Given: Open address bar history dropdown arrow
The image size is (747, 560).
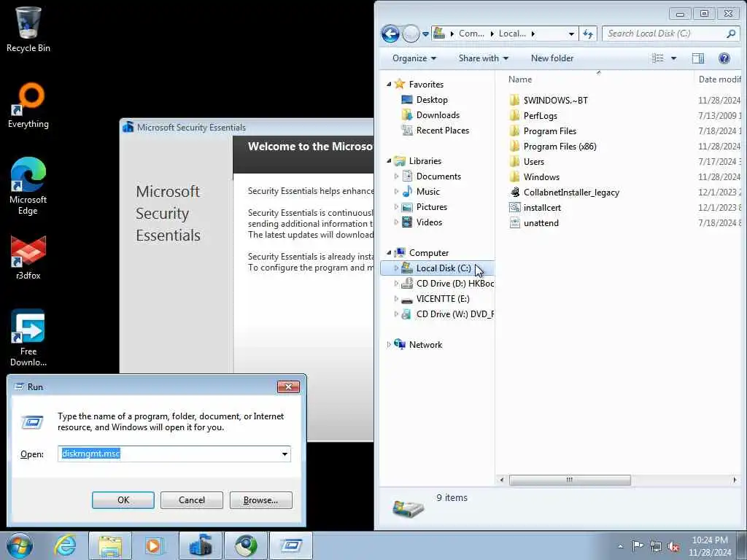Looking at the screenshot, I should 571,34.
